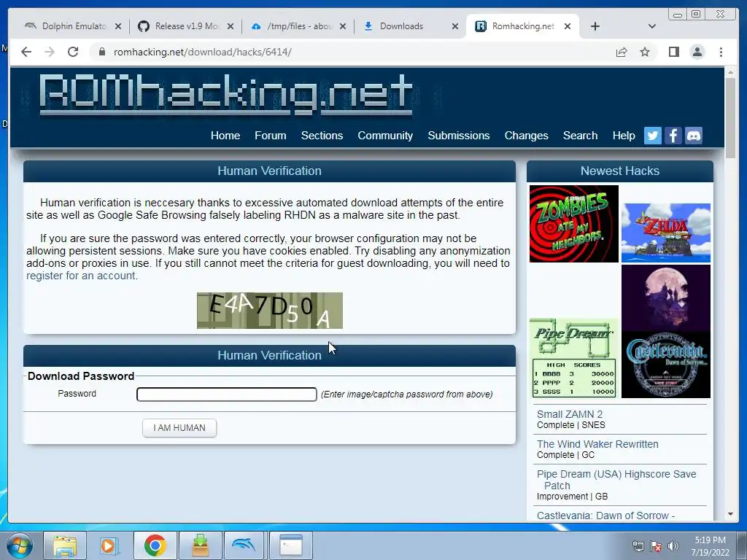Go back to the previous page
Image resolution: width=747 pixels, height=560 pixels.
click(26, 52)
